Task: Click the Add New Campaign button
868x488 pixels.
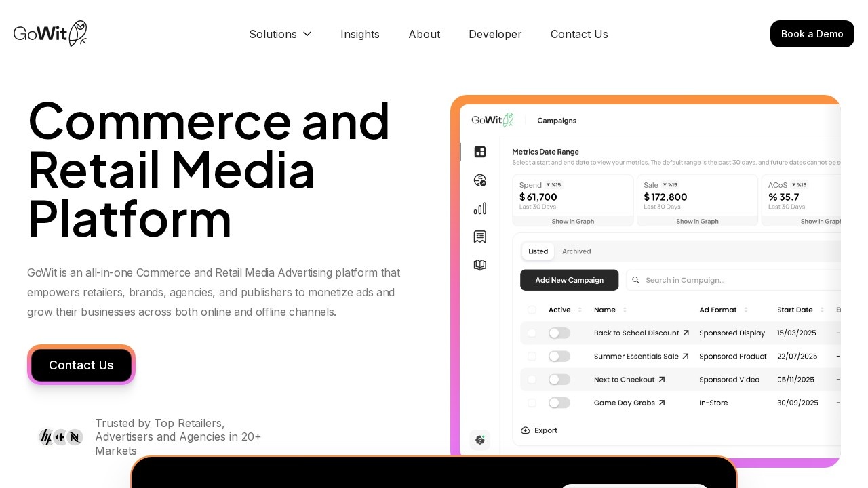Action: [570, 280]
